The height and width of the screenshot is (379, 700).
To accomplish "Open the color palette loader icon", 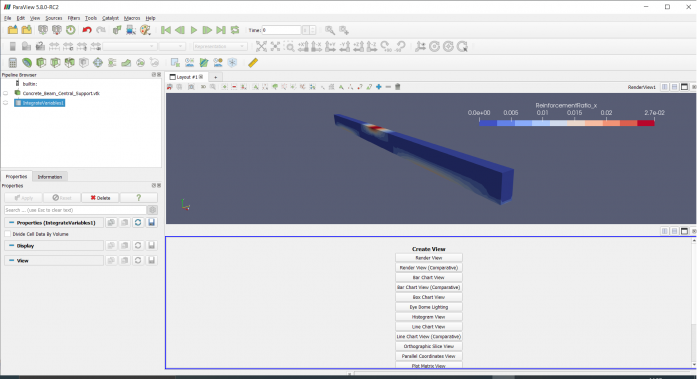I will (x=146, y=30).
